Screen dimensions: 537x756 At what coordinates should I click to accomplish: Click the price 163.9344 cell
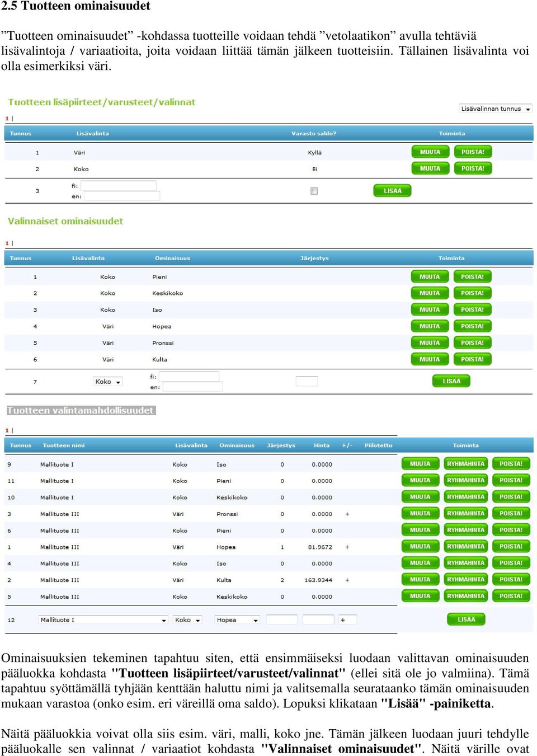318,580
